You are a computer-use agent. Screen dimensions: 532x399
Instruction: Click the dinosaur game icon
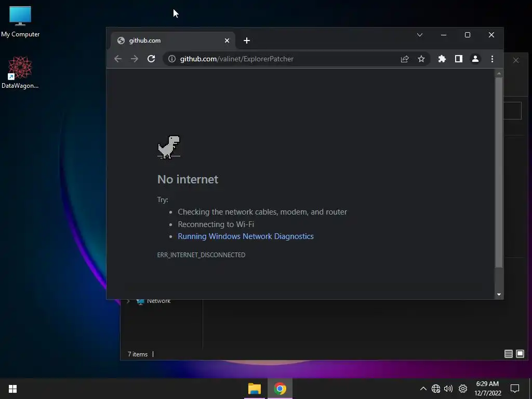[x=169, y=147]
